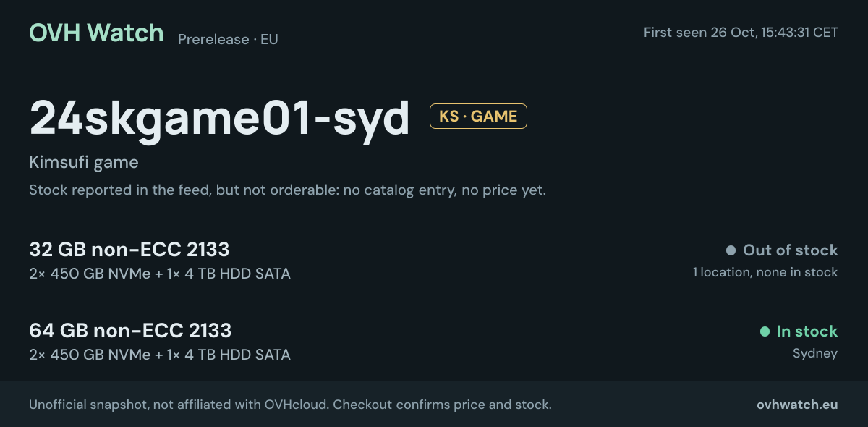Select the 64 GB non-ECC 2133 row title

tap(130, 331)
